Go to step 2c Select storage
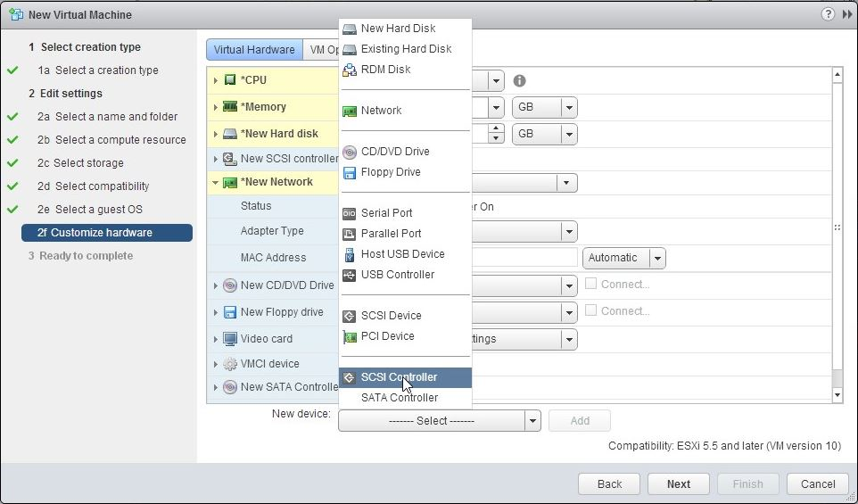 tap(80, 163)
